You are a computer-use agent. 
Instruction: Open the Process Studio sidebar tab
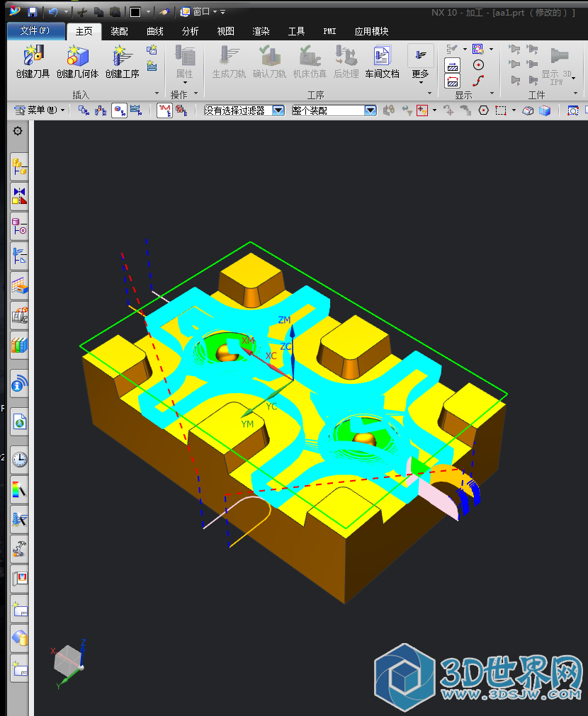click(20, 519)
